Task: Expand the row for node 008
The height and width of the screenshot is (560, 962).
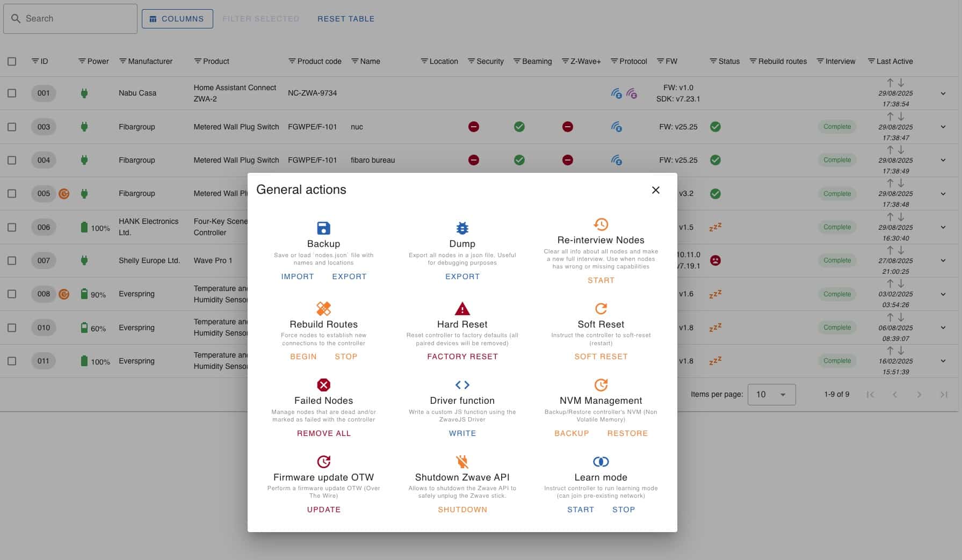Action: coord(943,294)
